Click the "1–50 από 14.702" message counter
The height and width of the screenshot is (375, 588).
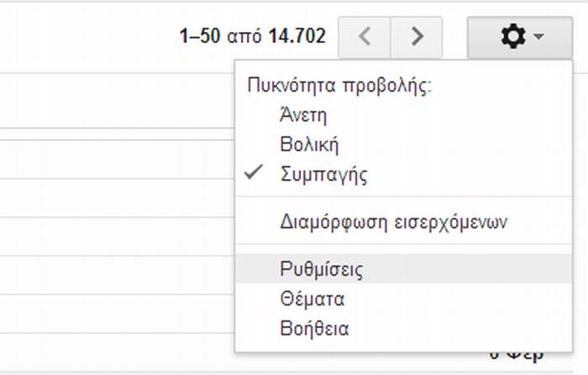click(x=253, y=37)
